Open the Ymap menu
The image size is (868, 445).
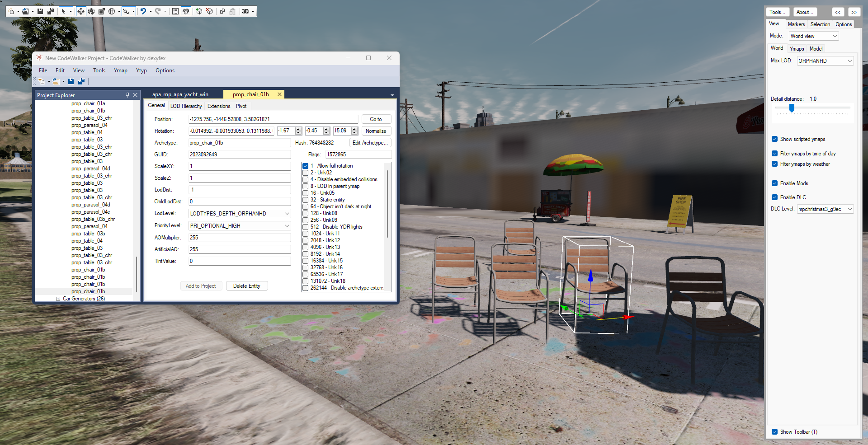(x=121, y=70)
